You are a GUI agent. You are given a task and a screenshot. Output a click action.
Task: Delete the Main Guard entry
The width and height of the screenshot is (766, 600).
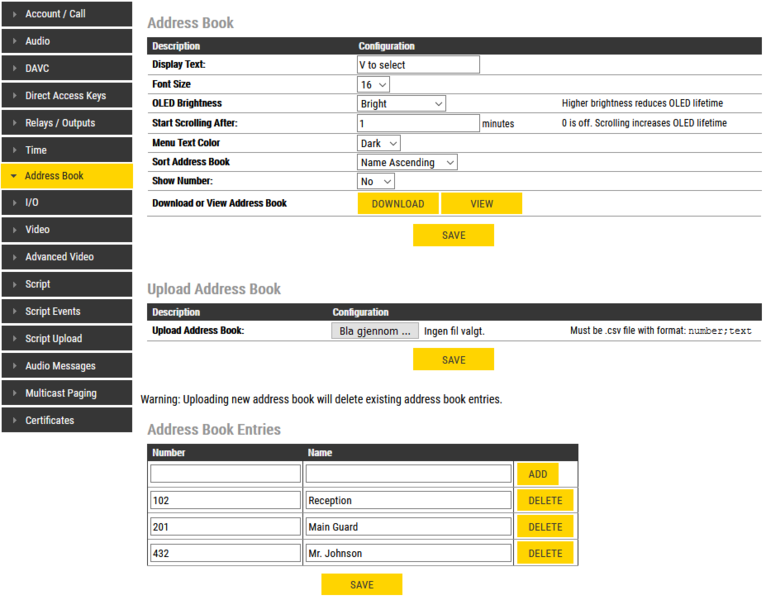[x=545, y=527]
